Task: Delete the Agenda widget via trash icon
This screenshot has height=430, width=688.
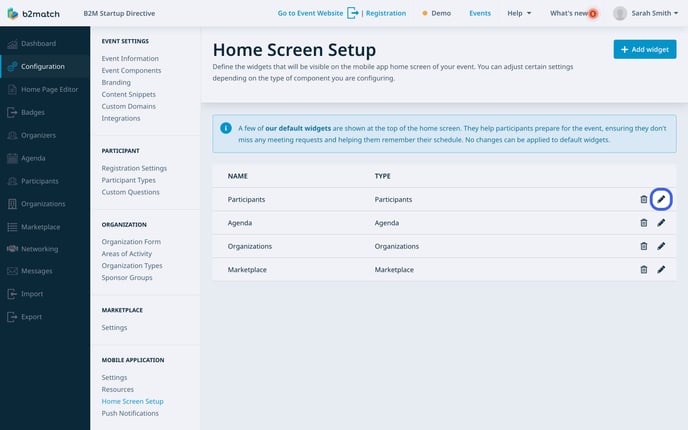Action: click(644, 223)
